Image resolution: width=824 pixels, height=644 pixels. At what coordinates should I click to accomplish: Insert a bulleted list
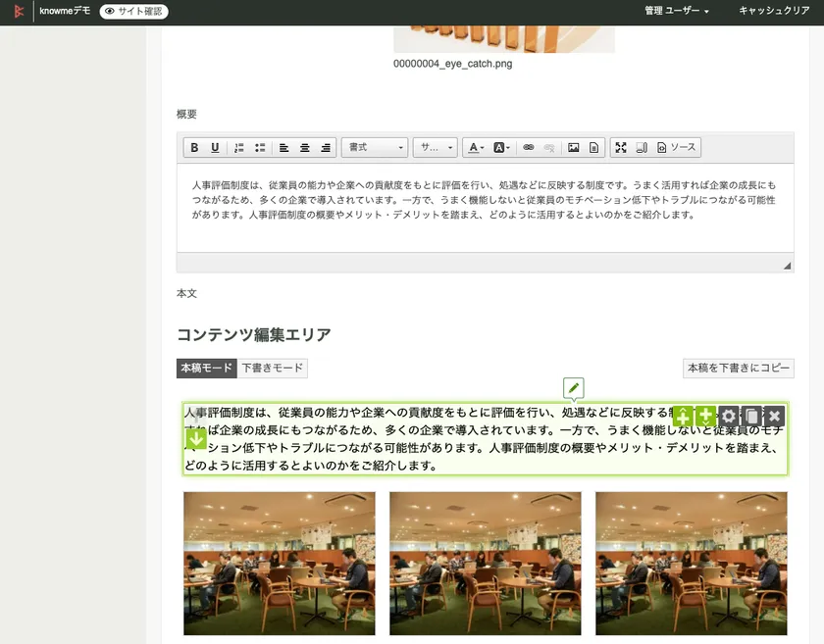click(x=260, y=148)
